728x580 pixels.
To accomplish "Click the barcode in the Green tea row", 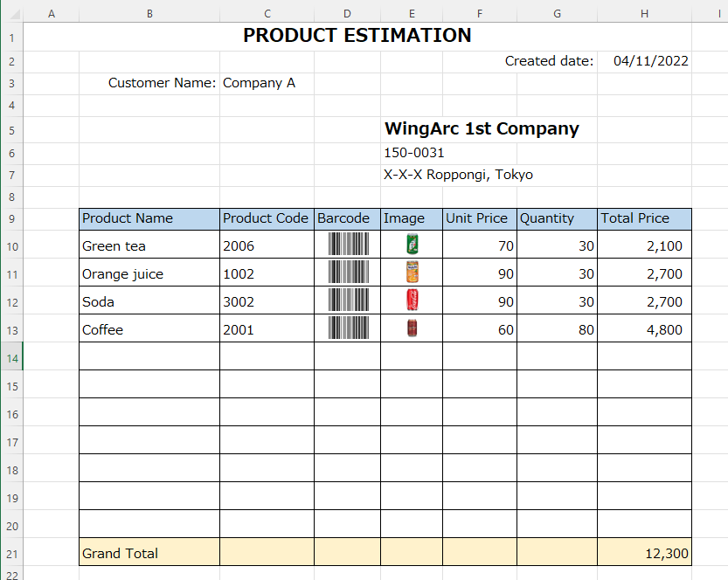I will tap(348, 245).
